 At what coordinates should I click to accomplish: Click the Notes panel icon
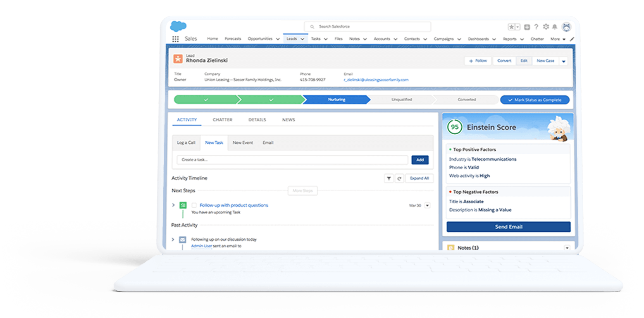tap(451, 248)
